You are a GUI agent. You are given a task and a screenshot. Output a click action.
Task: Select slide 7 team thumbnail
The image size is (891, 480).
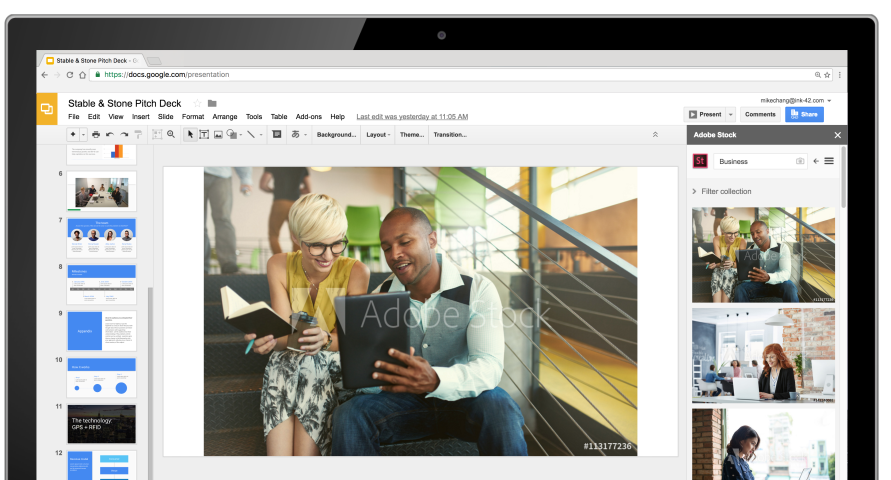click(102, 237)
